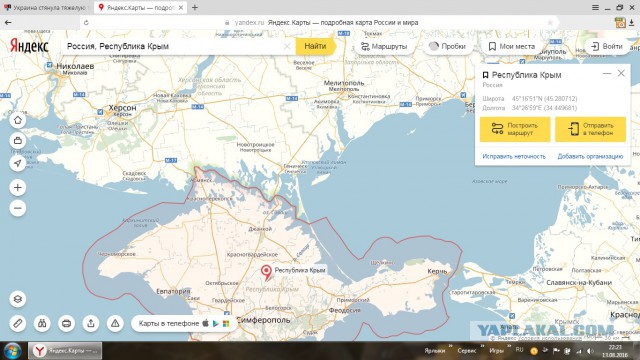Click the Николаев city label
The image size is (640, 360).
tap(75, 66)
